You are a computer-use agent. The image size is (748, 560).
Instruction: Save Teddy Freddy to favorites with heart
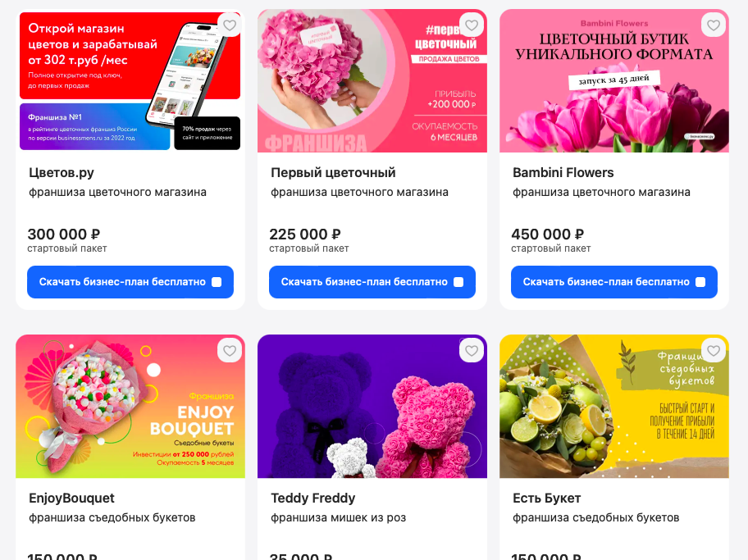pyautogui.click(x=472, y=351)
